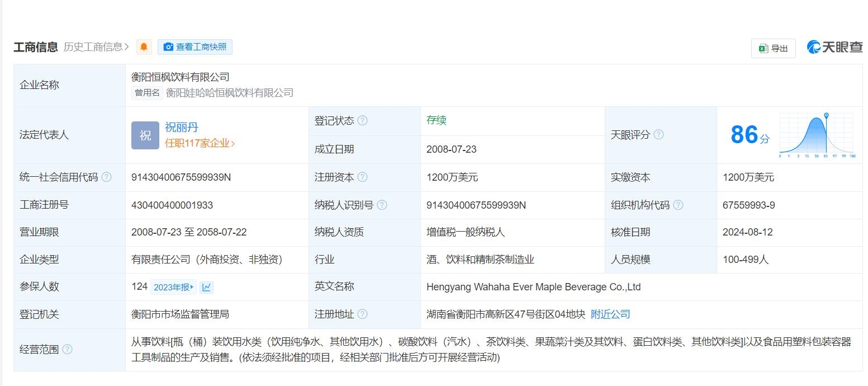The image size is (868, 386).
Task: Click the help icon beside 天眼评分
Action: (x=659, y=135)
